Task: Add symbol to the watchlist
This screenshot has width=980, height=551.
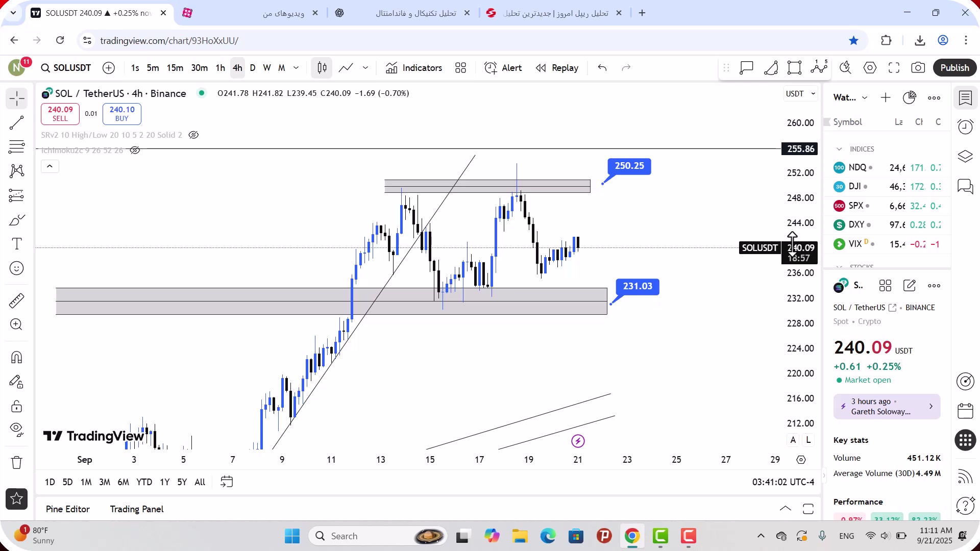Action: [x=886, y=98]
